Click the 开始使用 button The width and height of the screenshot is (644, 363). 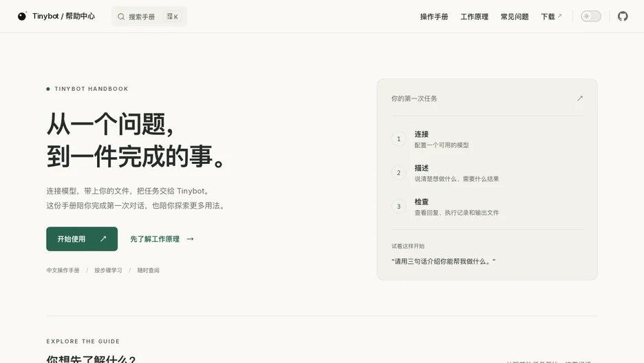coord(82,239)
